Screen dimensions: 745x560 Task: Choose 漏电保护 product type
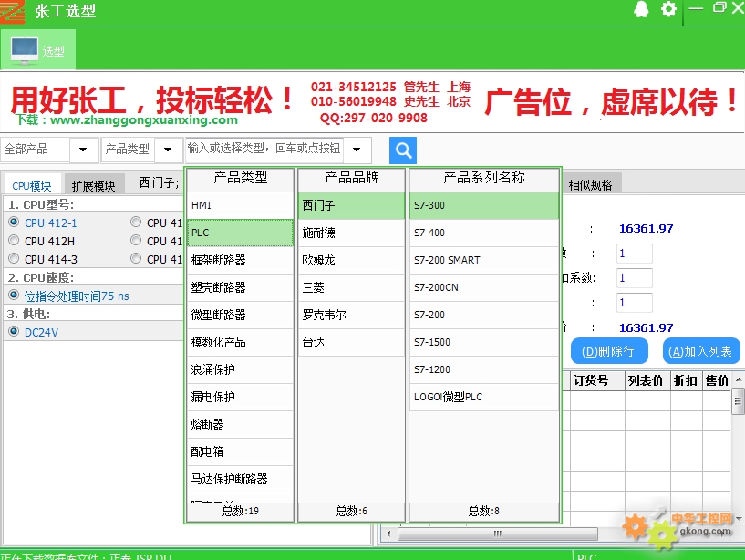pyautogui.click(x=240, y=397)
